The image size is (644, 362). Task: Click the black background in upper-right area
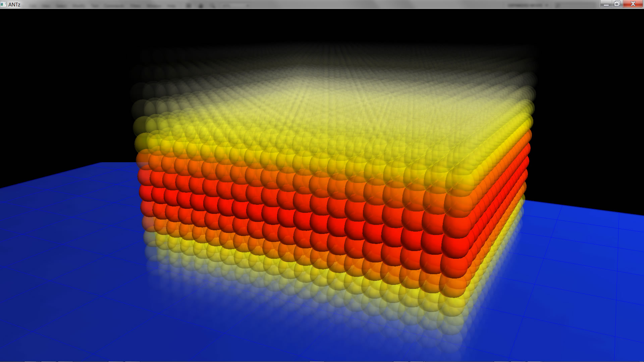coord(587,84)
